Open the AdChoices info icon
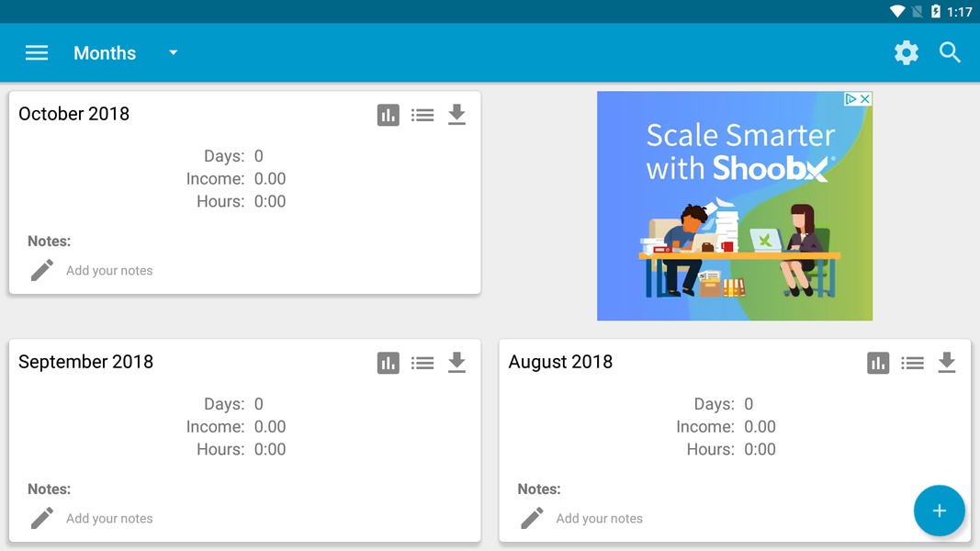 (850, 98)
